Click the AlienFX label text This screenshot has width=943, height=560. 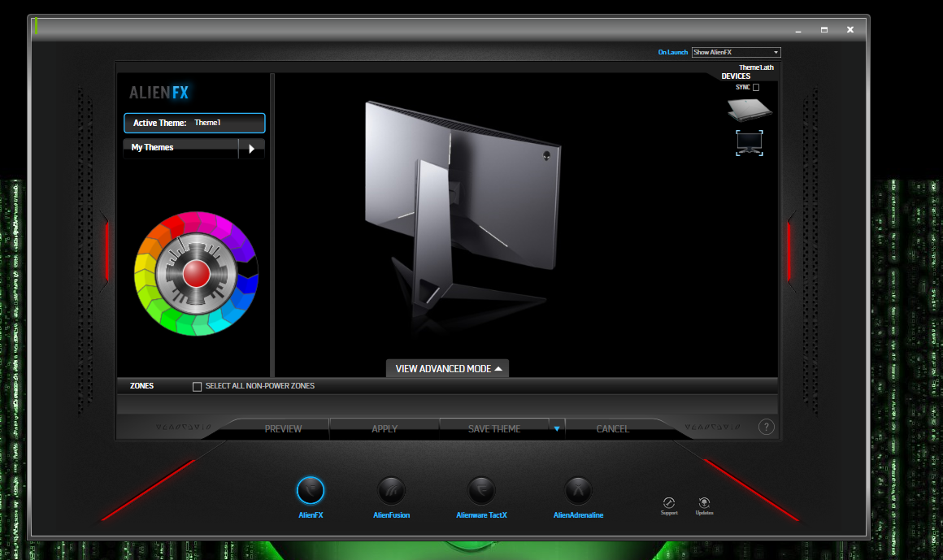(311, 514)
